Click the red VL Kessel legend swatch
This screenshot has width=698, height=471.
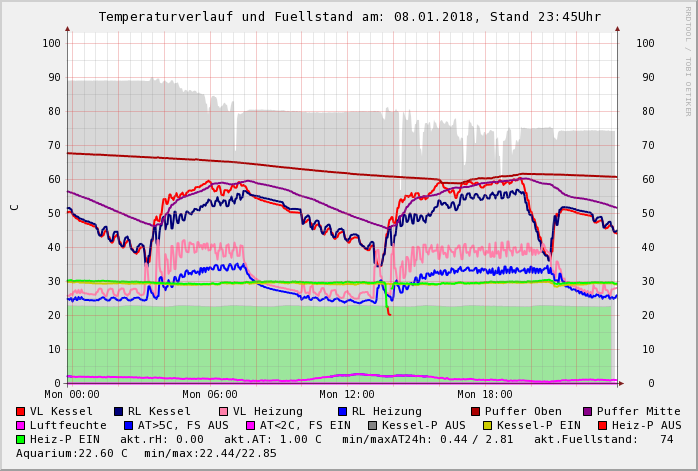(21, 411)
